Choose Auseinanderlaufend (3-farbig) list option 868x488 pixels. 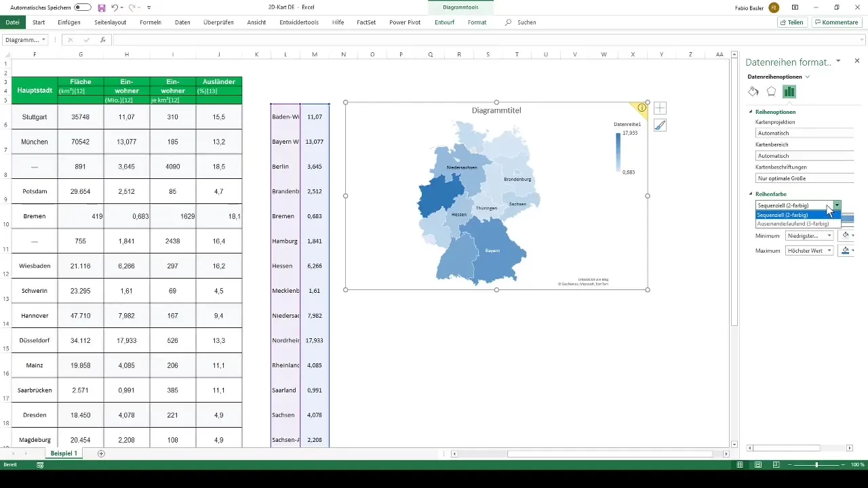click(798, 223)
